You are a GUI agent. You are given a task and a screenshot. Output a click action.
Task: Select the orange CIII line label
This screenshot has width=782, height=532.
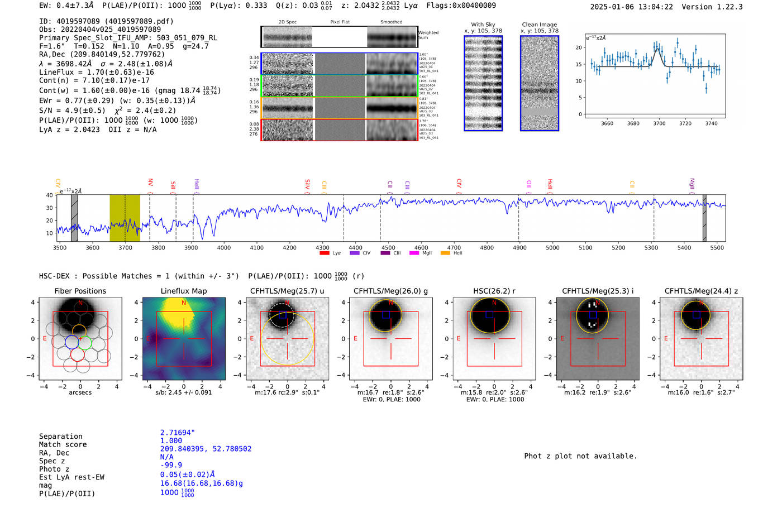(324, 185)
